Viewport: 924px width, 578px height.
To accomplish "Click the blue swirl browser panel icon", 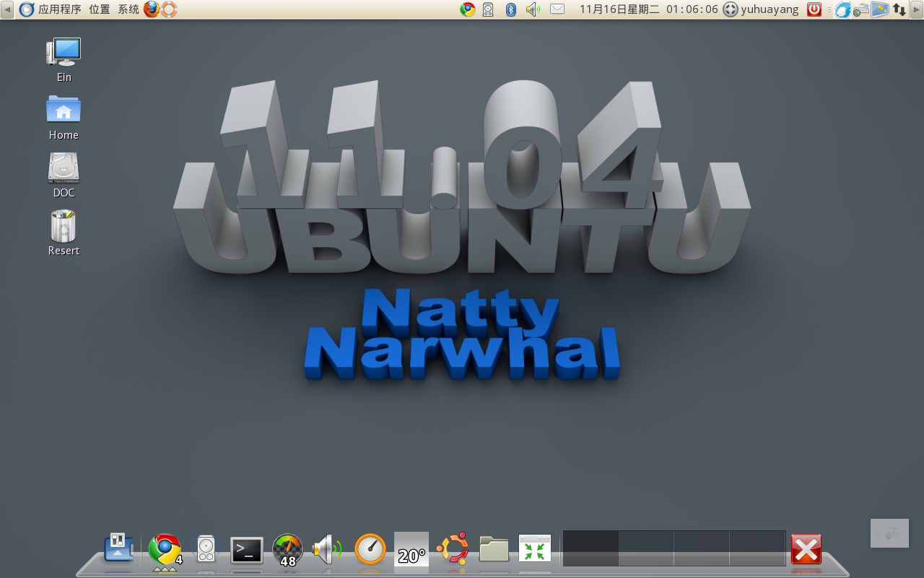I will [x=842, y=9].
